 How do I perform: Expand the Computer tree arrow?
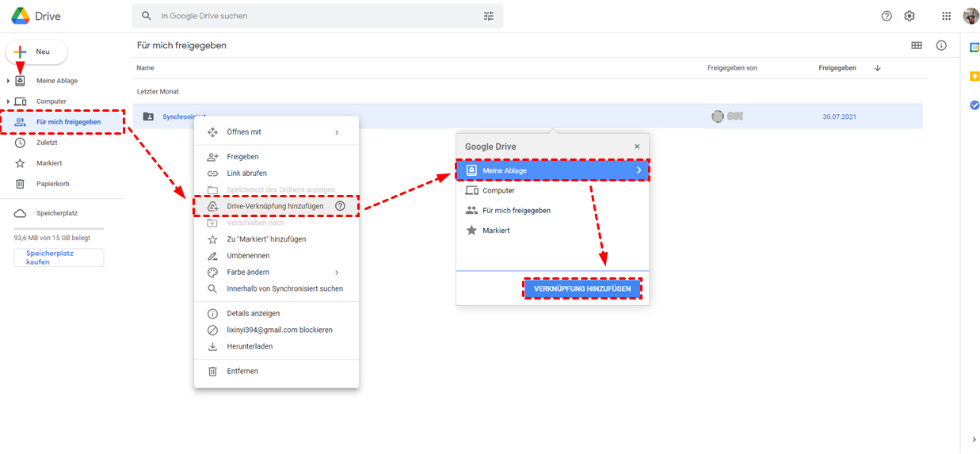pos(8,101)
